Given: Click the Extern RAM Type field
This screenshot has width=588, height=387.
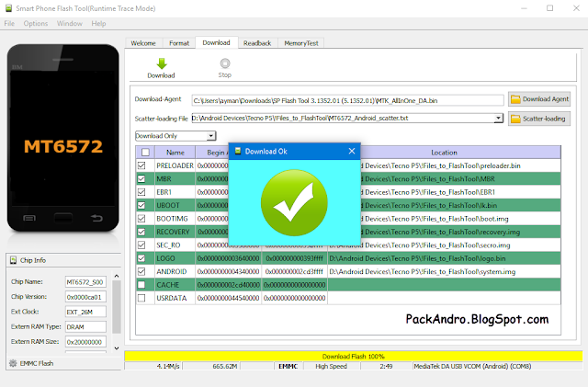Looking at the screenshot, I should coord(85,327).
